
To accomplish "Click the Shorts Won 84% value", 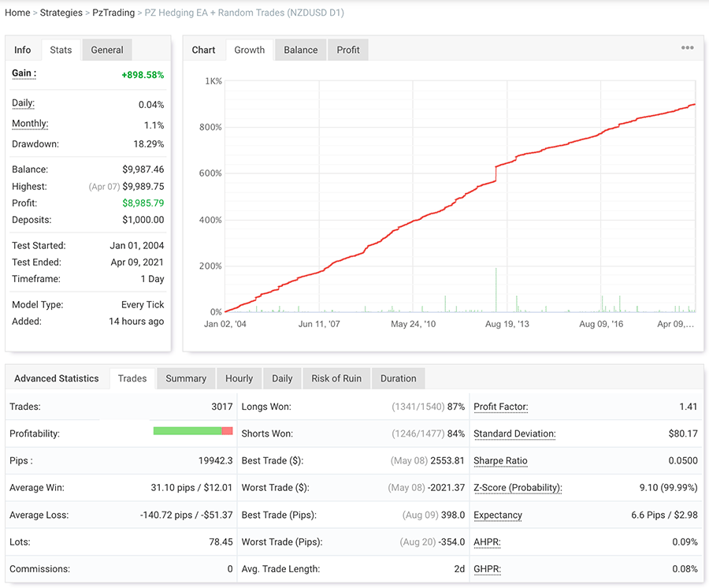I will 456,434.
